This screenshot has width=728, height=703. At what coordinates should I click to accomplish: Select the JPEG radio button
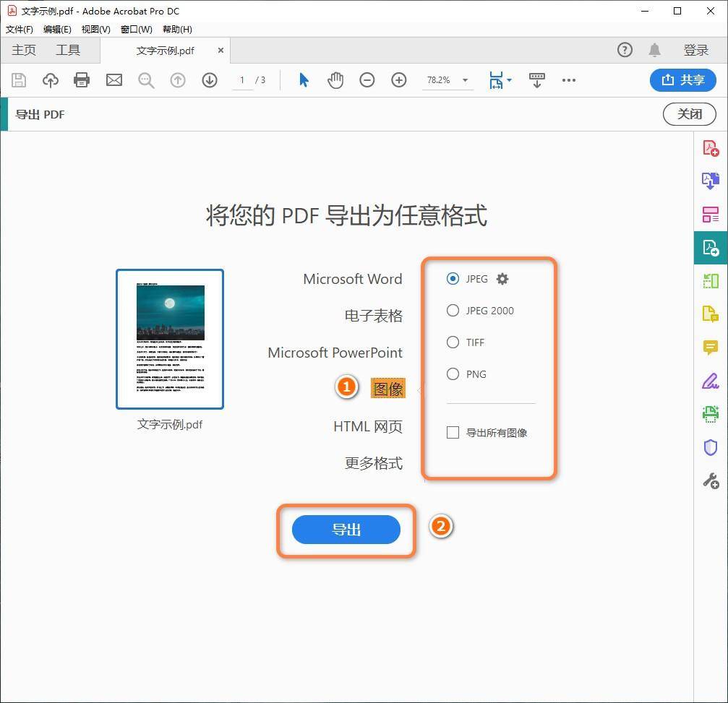(453, 278)
